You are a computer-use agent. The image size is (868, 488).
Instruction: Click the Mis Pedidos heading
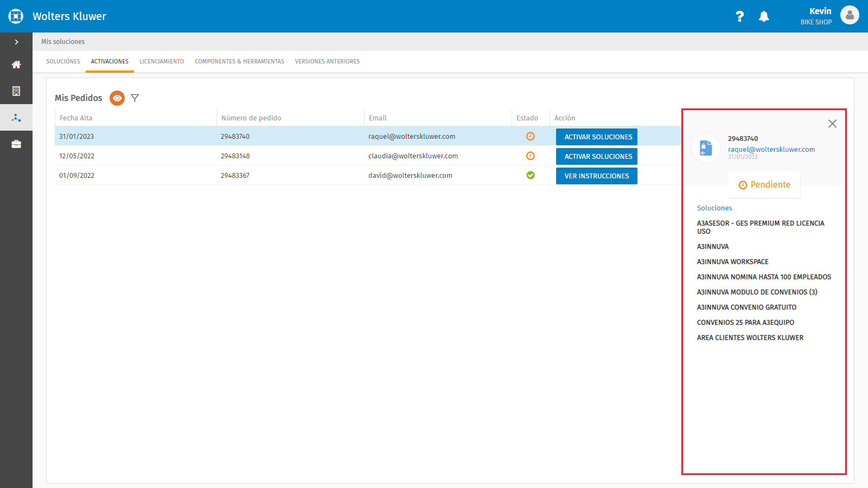click(x=79, y=98)
